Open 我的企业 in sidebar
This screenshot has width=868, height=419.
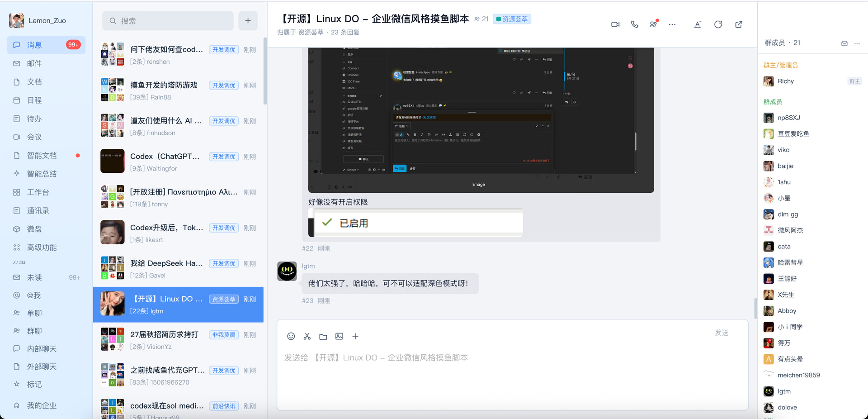[x=46, y=405]
